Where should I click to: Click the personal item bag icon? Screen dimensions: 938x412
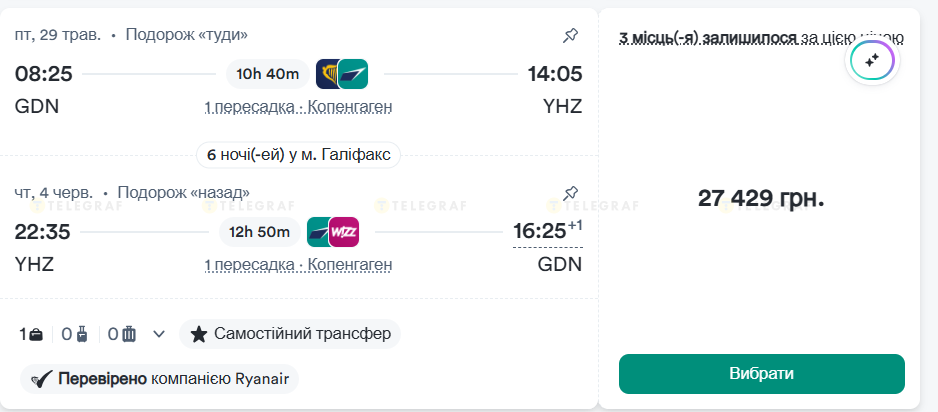(x=35, y=334)
